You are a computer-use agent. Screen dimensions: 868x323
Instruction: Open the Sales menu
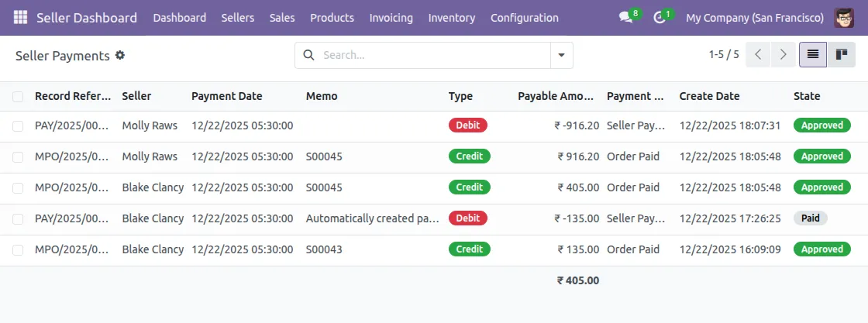tap(282, 18)
